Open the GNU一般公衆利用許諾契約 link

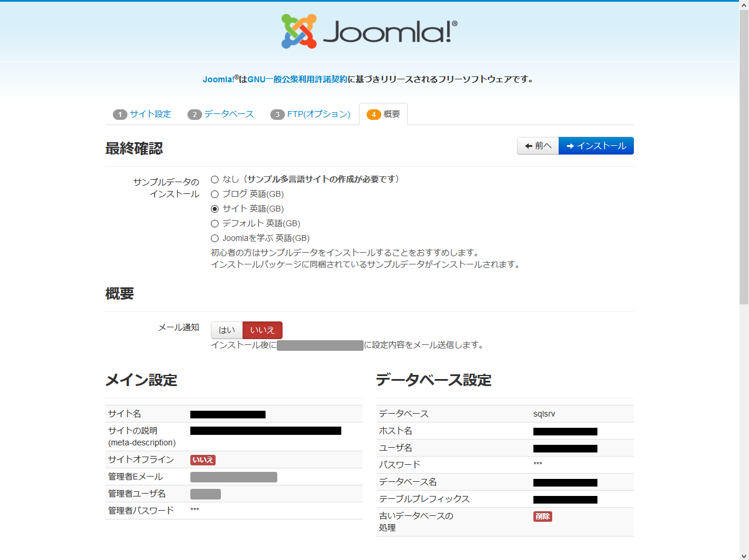pos(297,79)
